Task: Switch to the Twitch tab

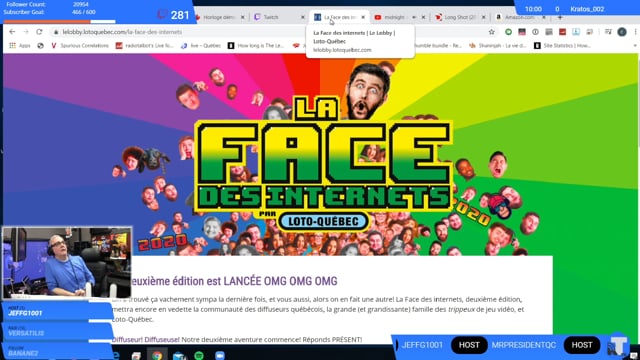Action: [x=279, y=17]
